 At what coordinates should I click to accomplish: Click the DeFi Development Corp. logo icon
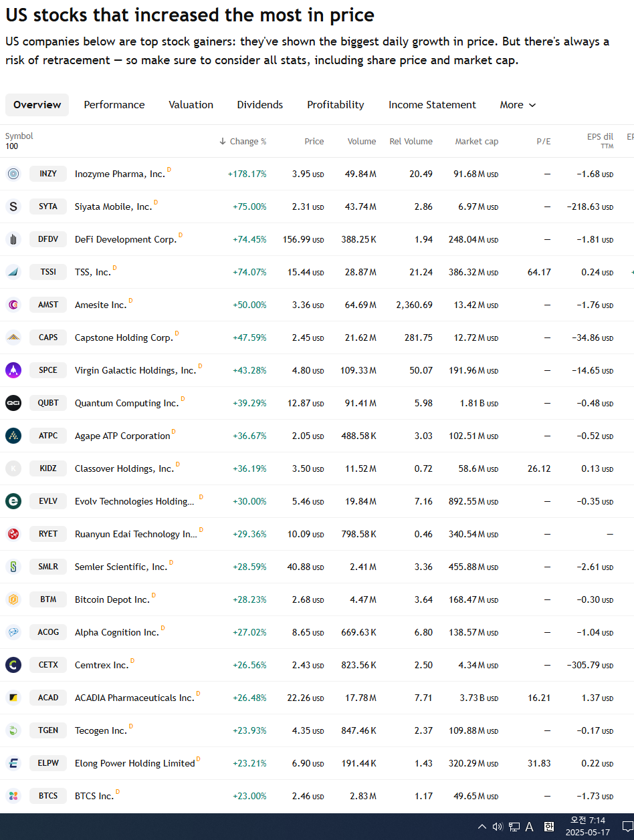pyautogui.click(x=13, y=239)
